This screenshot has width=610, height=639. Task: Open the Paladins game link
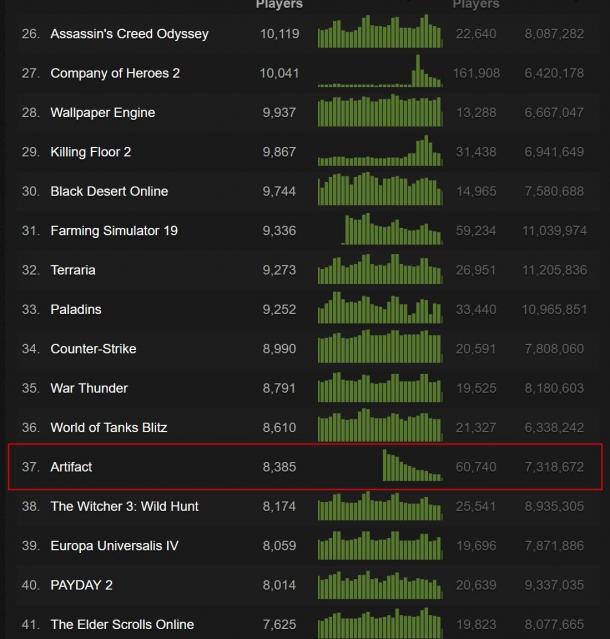[76, 310]
